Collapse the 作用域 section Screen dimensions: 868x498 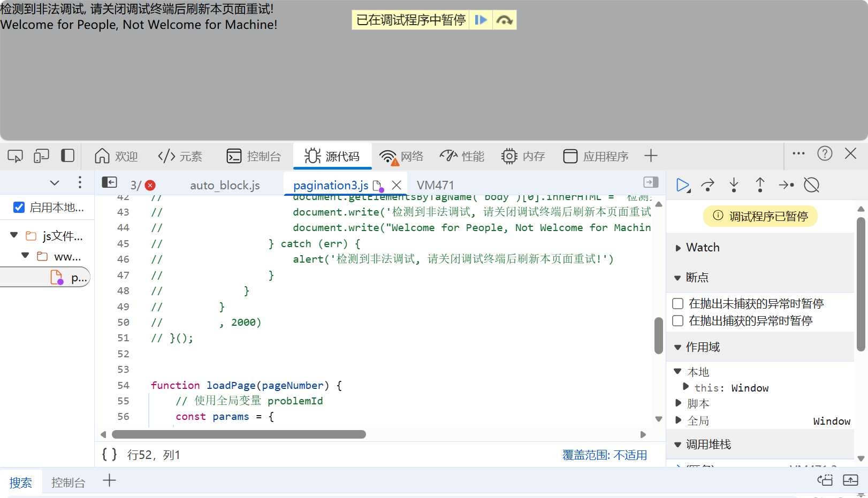tap(677, 347)
